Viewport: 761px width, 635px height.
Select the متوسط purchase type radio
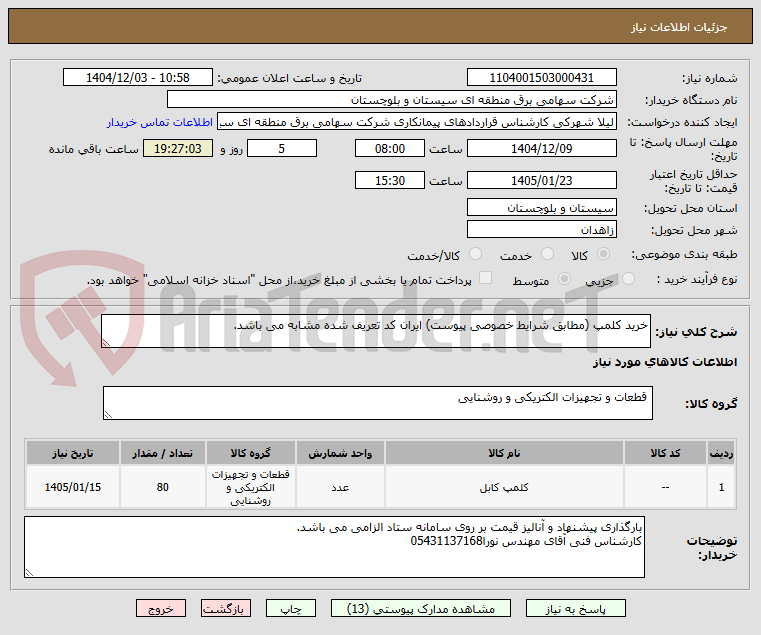coord(564,279)
